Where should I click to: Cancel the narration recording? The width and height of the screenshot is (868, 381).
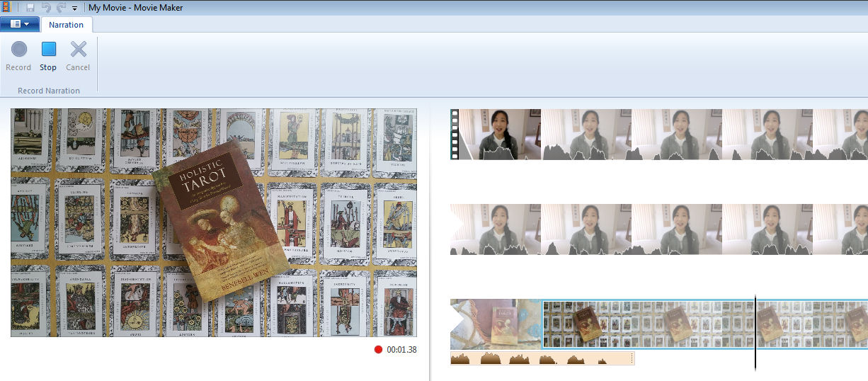tap(78, 56)
